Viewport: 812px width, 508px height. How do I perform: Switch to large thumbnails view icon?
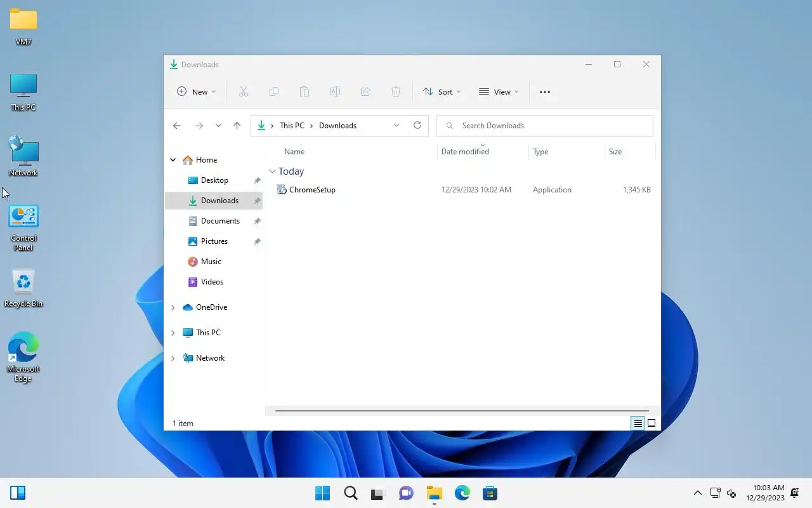click(652, 423)
